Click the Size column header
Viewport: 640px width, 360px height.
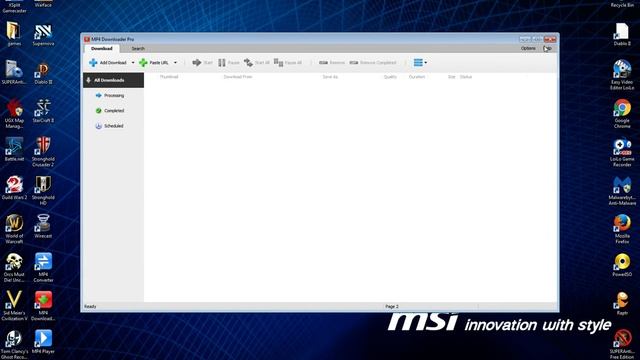pyautogui.click(x=451, y=77)
